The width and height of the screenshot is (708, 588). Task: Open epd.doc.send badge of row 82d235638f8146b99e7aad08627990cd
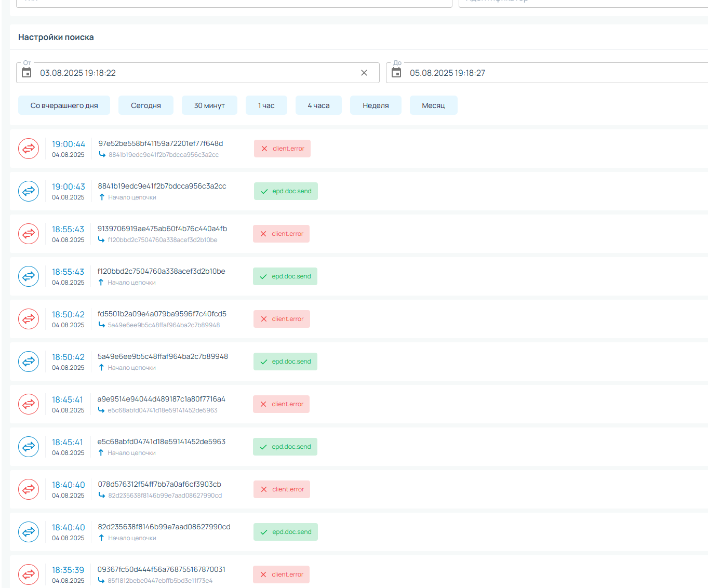pyautogui.click(x=286, y=532)
